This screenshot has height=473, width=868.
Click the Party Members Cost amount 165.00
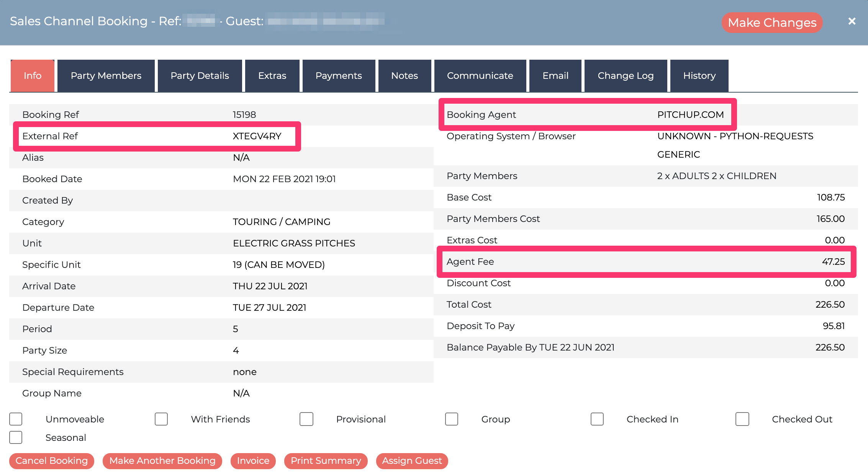[x=830, y=219]
